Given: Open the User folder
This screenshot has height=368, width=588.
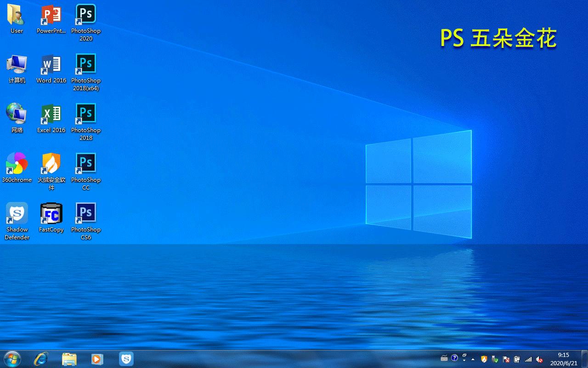Looking at the screenshot, I should click(x=16, y=14).
